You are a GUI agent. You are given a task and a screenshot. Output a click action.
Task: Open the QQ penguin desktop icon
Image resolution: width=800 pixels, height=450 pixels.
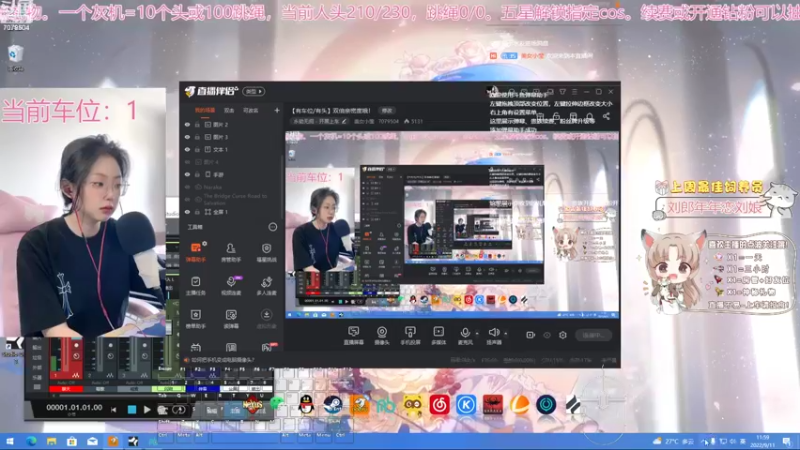pos(306,405)
